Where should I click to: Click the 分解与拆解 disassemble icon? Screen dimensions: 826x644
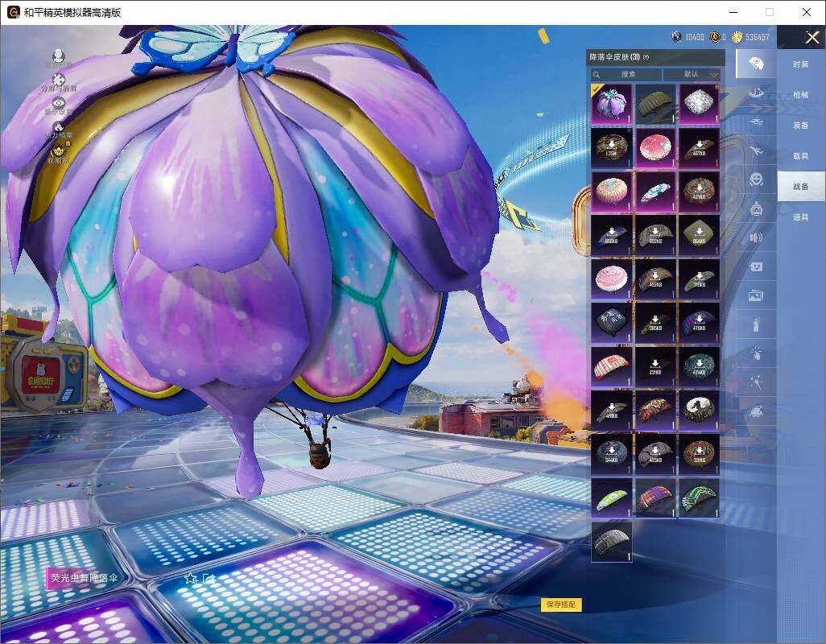[x=59, y=80]
